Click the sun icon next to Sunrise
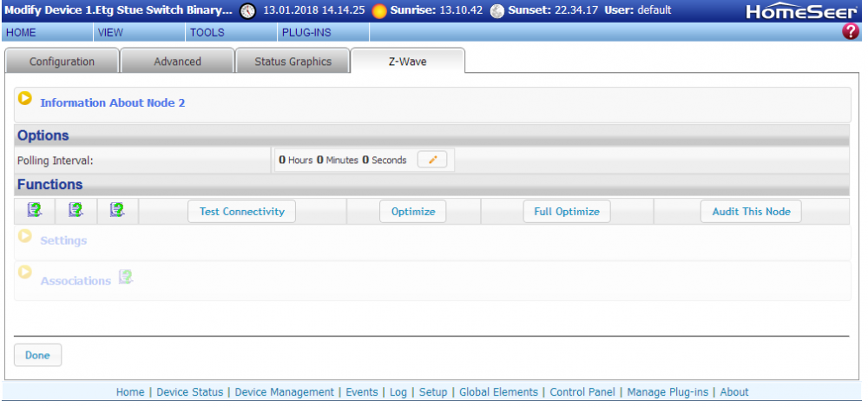868x407 pixels. (379, 11)
